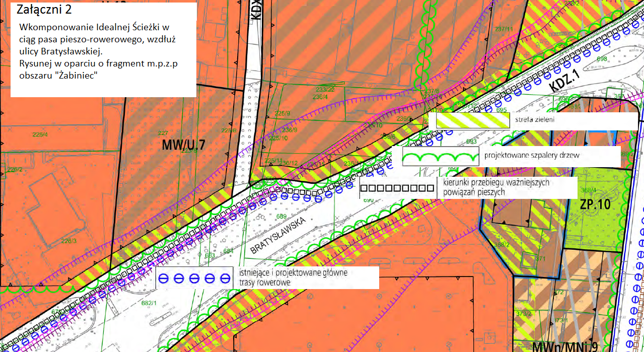The height and width of the screenshot is (352, 644).
Task: Click the black squares pedestrian-links legend symbol
Action: (397, 188)
